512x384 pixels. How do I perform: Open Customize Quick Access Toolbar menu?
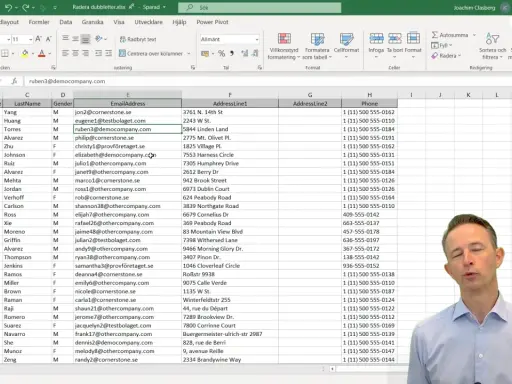[55, 7]
